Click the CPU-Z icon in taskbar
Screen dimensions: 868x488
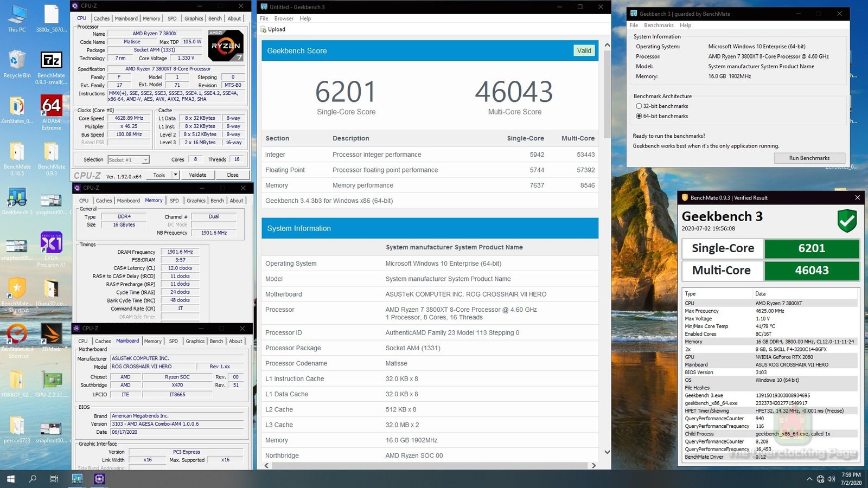(99, 479)
